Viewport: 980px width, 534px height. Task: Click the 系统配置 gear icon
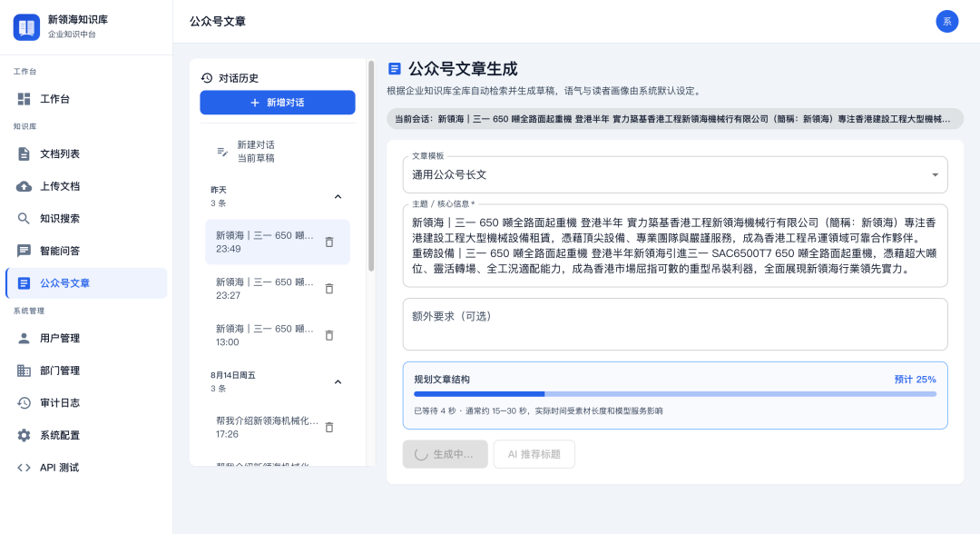pos(24,435)
